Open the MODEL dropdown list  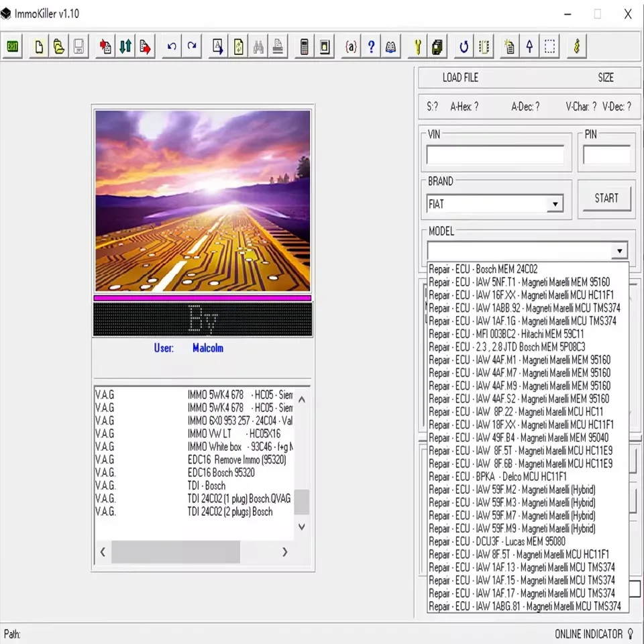[x=619, y=250]
